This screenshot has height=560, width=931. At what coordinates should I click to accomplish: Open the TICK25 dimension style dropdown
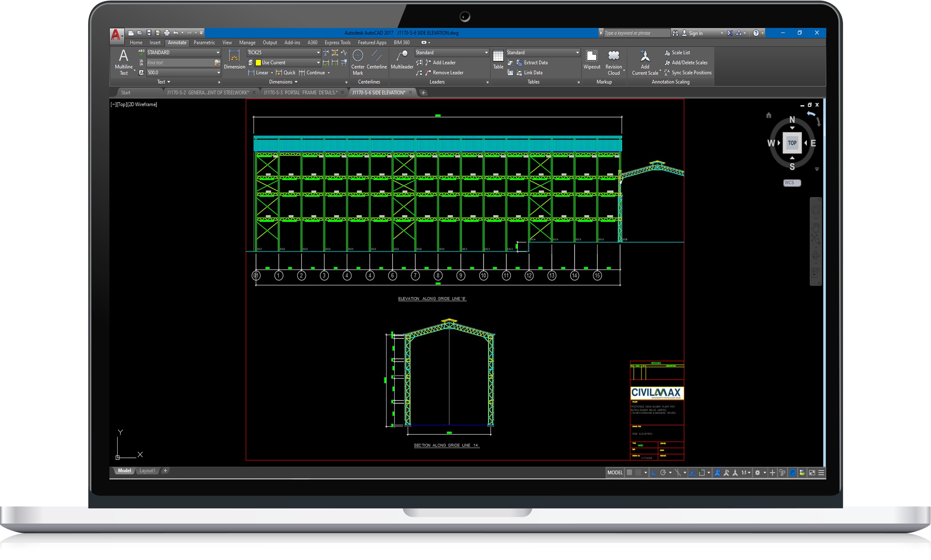point(318,52)
